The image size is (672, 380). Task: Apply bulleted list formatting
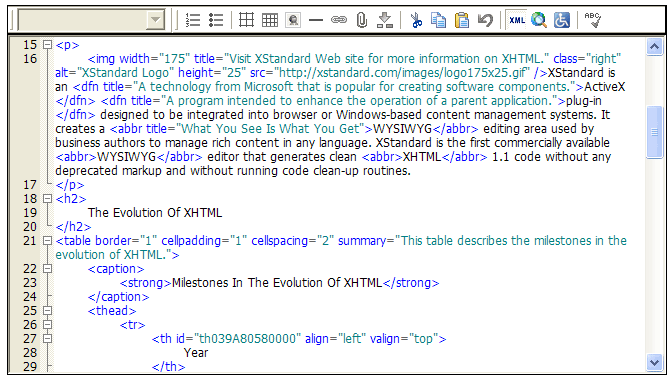(x=216, y=20)
